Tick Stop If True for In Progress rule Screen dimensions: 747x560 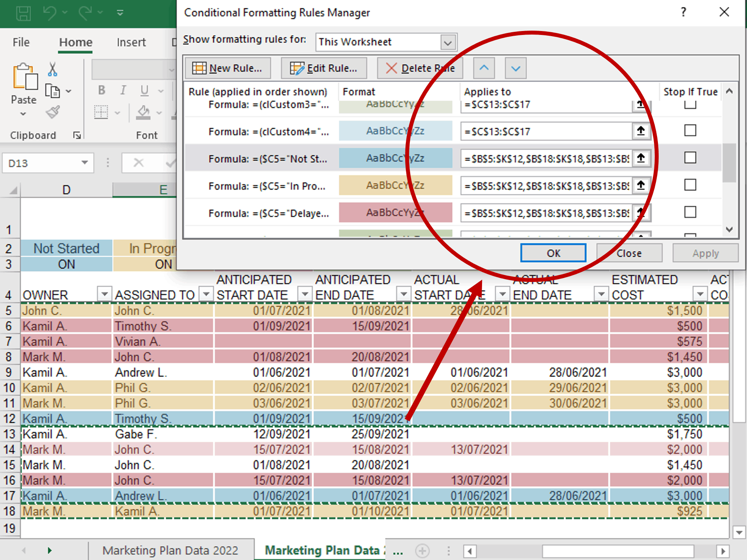pyautogui.click(x=690, y=185)
